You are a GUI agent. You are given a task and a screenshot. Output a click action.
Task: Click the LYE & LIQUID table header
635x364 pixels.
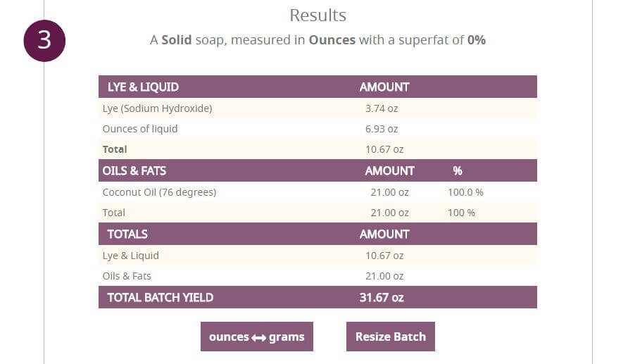pos(143,87)
